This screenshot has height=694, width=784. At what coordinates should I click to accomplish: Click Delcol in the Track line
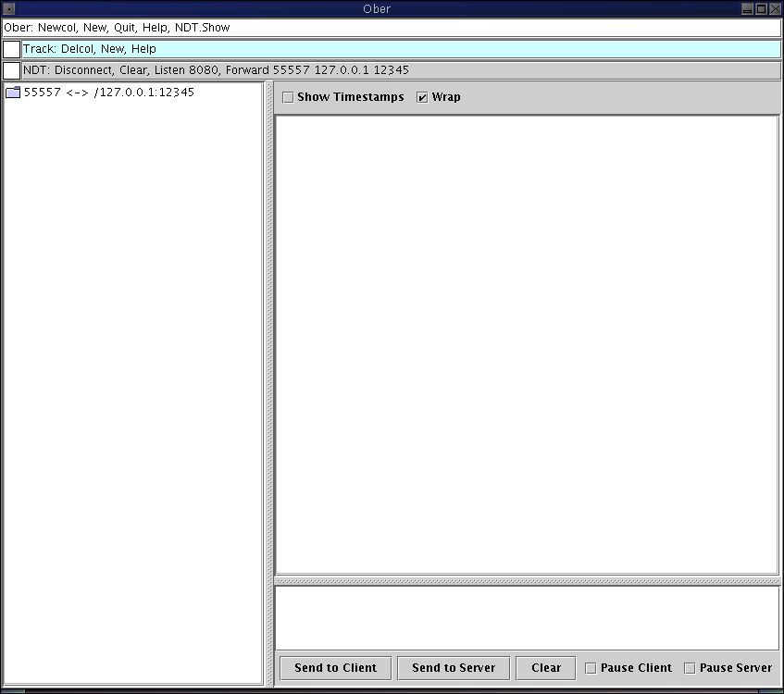coord(77,49)
